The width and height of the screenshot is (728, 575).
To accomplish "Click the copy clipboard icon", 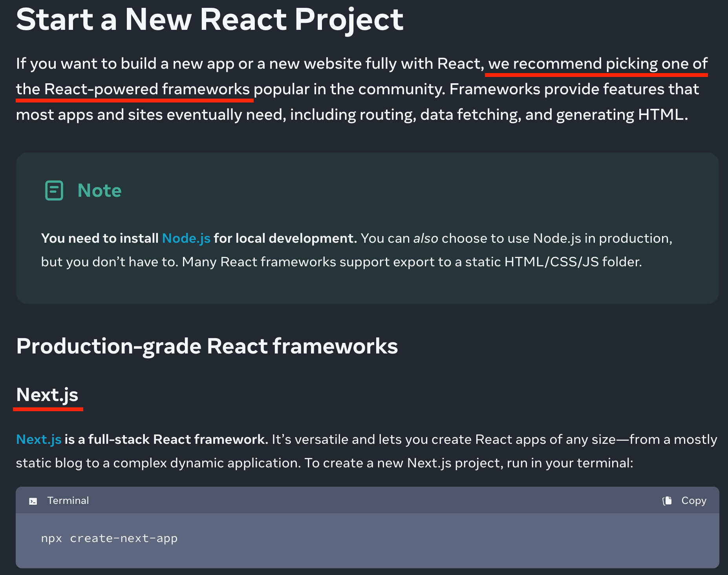I will (667, 501).
